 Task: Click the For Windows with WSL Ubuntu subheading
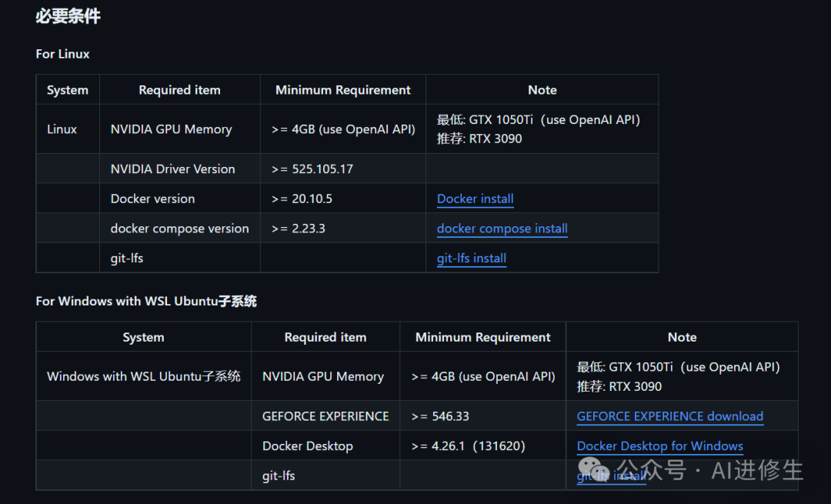(x=146, y=302)
